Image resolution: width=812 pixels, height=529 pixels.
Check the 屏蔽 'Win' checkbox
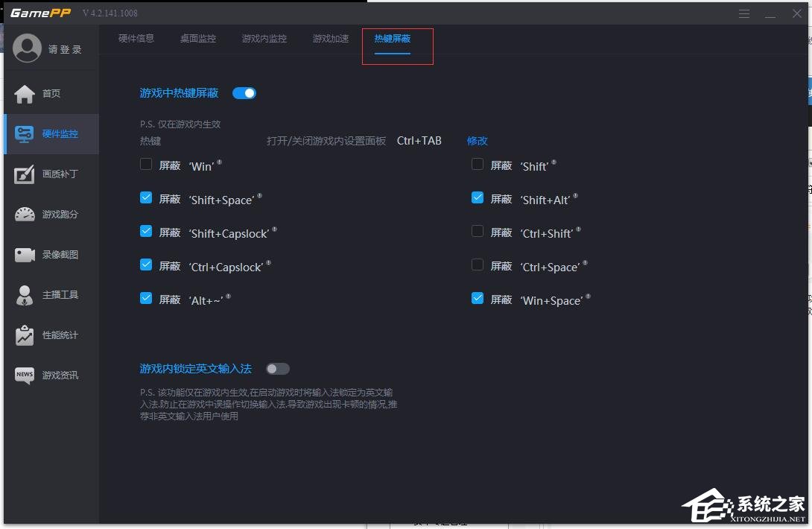coord(146,163)
